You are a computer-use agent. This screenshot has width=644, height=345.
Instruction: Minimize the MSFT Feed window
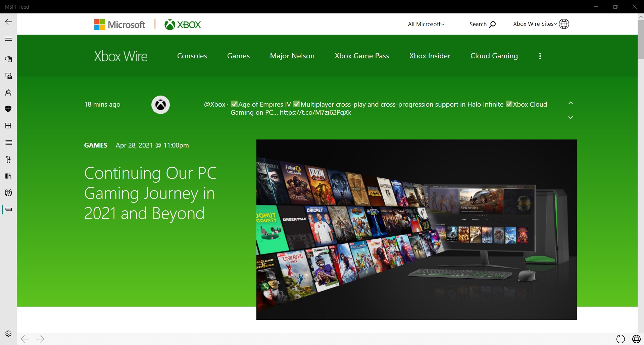click(596, 7)
